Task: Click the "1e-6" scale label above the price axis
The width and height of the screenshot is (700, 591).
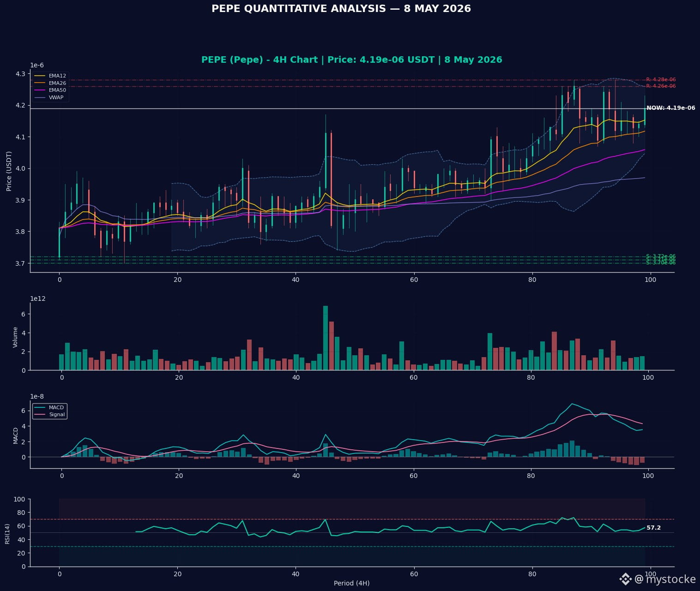Action: pos(37,66)
